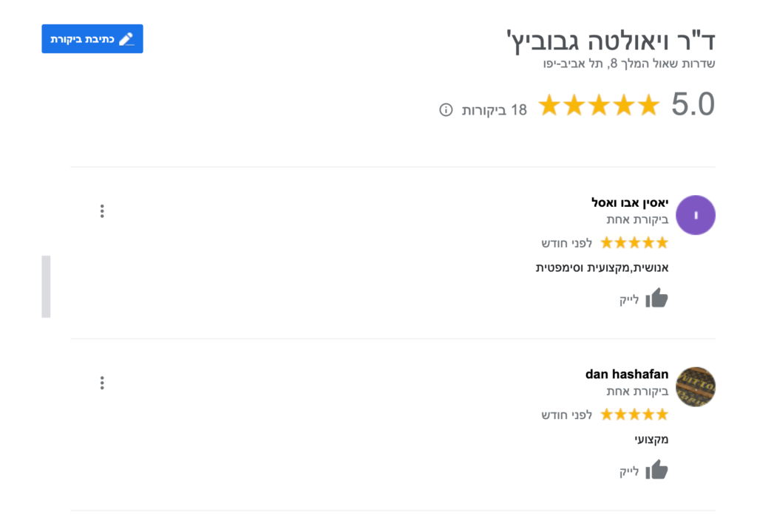Viewport: 757px width, 532px height.
Task: Click the gold stars next to 5.0
Action: [599, 105]
